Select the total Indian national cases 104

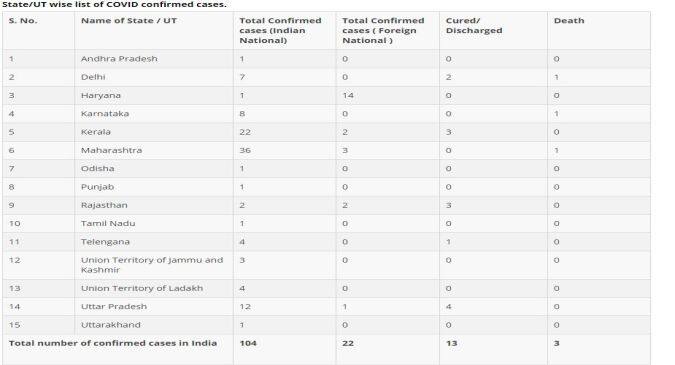point(248,343)
